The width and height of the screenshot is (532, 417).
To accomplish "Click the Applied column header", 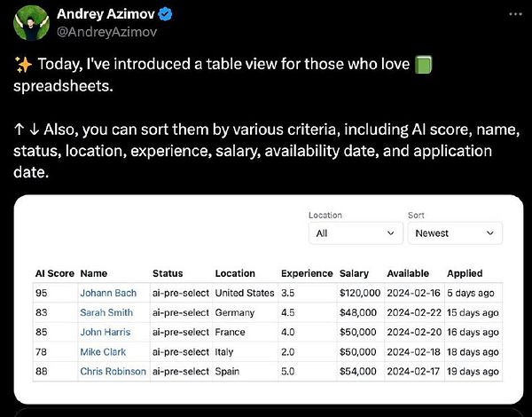I will (x=465, y=273).
